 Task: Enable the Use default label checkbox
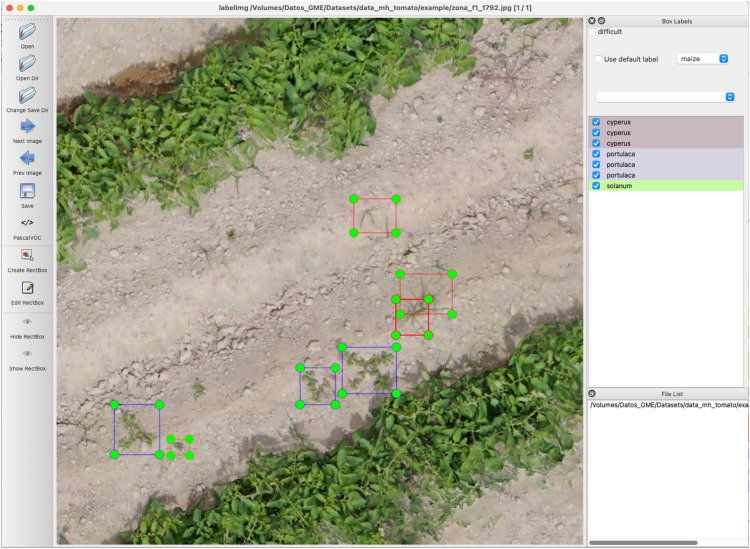(x=598, y=59)
